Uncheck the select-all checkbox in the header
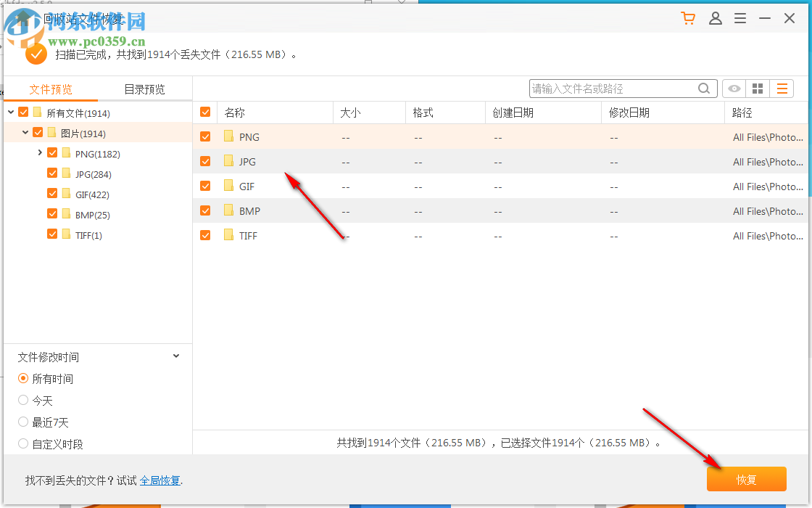 205,112
